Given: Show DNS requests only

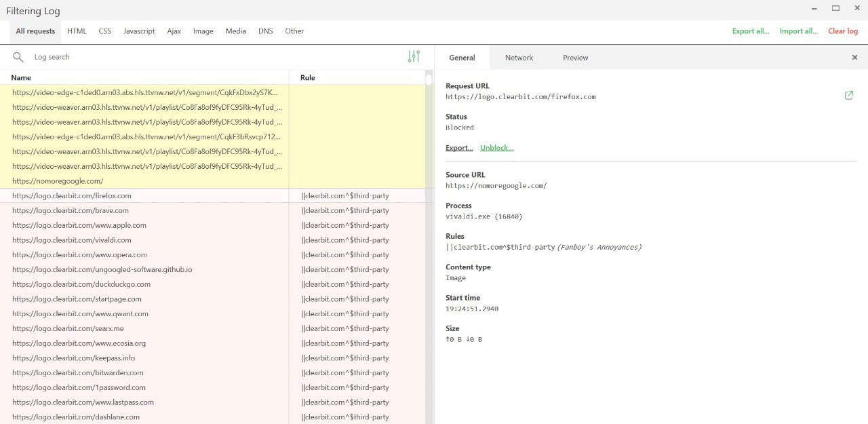Looking at the screenshot, I should coord(265,31).
